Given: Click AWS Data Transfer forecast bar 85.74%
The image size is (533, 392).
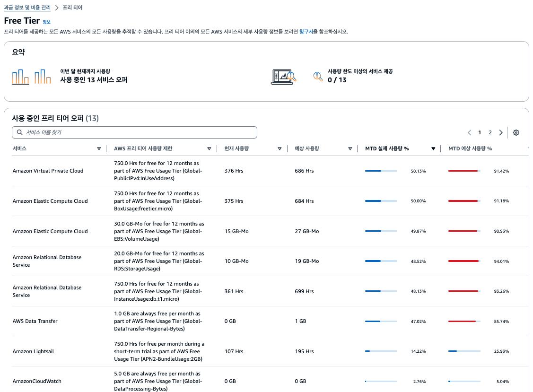Looking at the screenshot, I should point(464,321).
